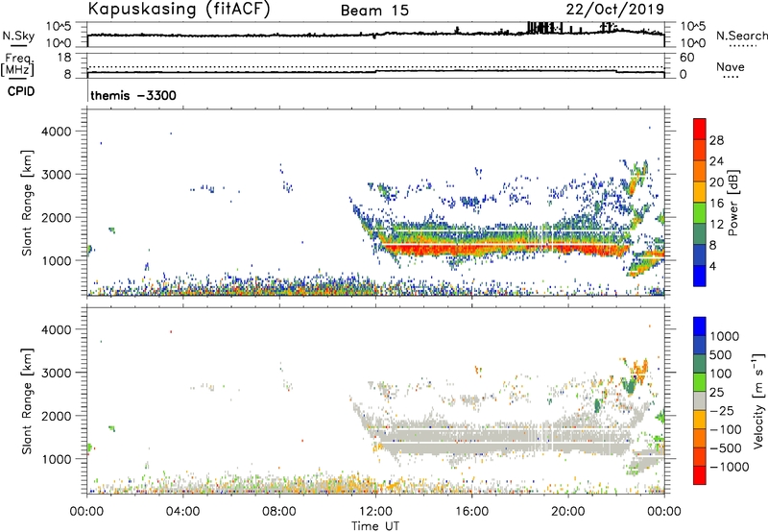Click the '4000' tick on the power panel

point(56,132)
